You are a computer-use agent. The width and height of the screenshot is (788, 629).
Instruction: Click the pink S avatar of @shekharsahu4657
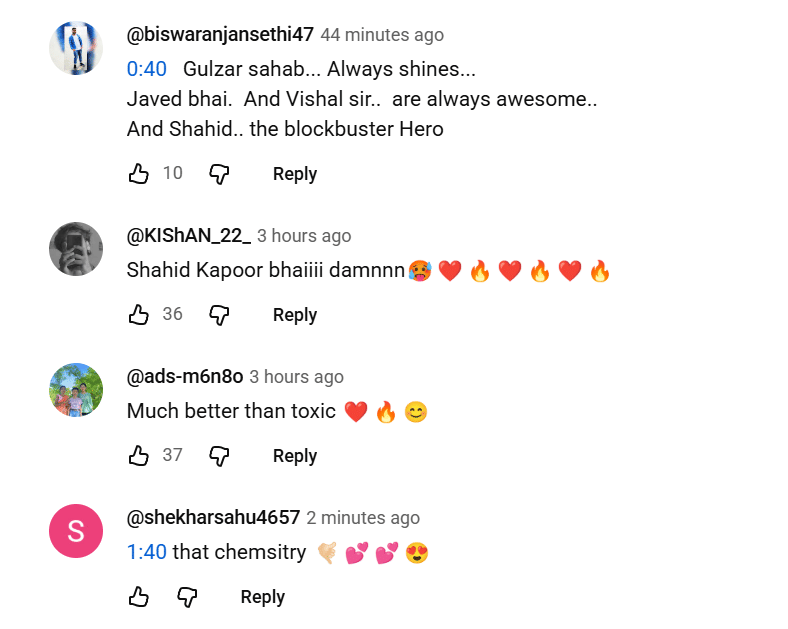point(76,531)
